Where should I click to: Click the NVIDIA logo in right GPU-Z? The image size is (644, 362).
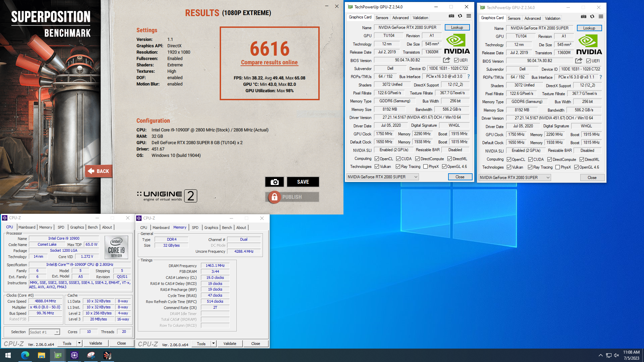[x=589, y=45]
